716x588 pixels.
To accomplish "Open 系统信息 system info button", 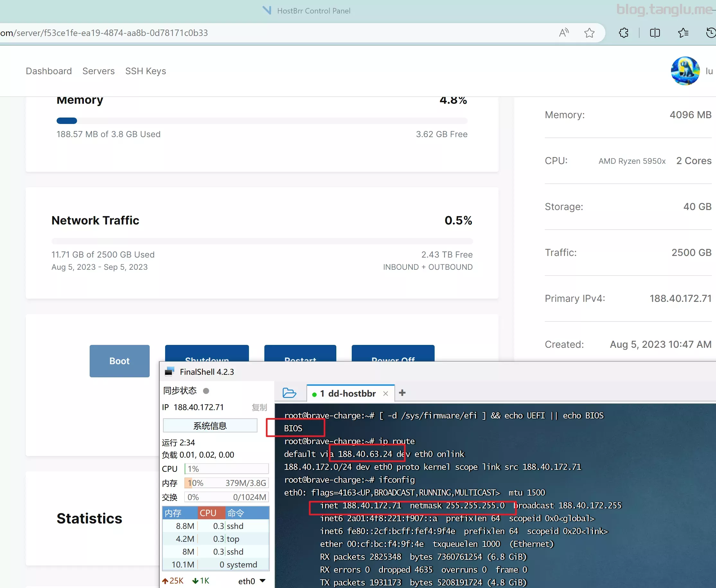I will 210,426.
